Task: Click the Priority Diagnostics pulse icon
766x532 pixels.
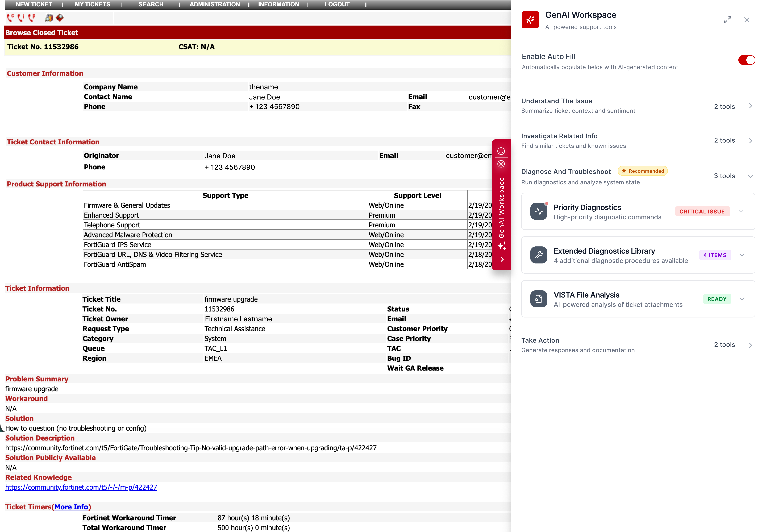Action: pyautogui.click(x=539, y=211)
